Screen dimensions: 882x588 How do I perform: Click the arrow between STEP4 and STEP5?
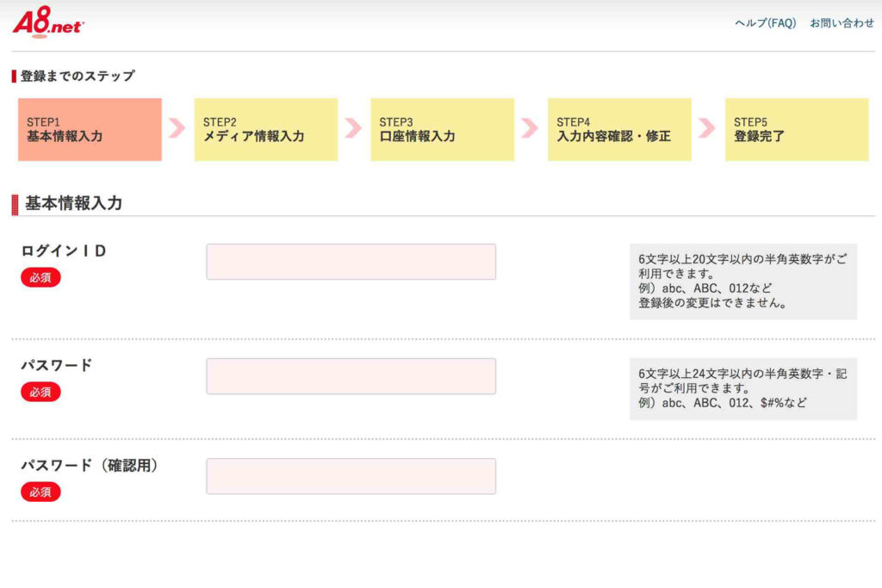click(x=706, y=128)
